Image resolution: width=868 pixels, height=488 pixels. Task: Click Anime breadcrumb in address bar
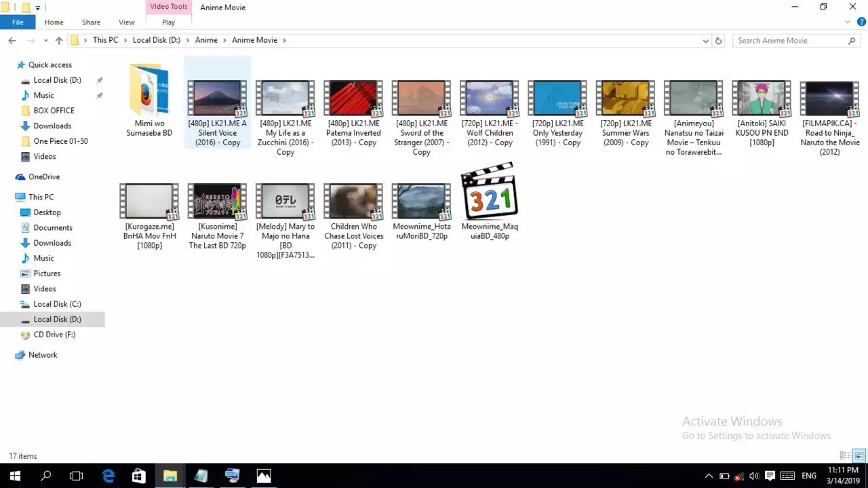pos(206,40)
